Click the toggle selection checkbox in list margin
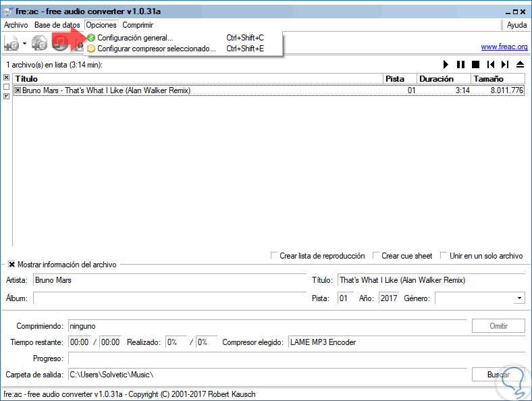532x401 pixels. click(x=6, y=97)
